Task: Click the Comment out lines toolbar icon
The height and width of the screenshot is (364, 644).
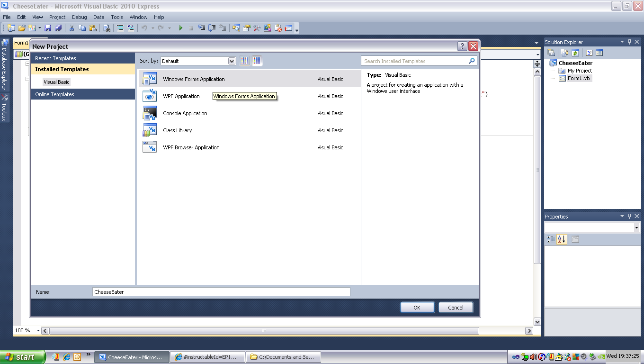Action: pos(120,28)
